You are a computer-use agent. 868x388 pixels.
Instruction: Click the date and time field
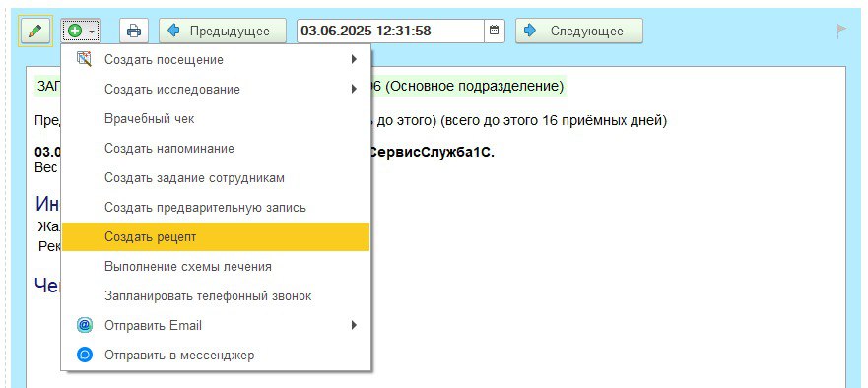pyautogui.click(x=391, y=31)
